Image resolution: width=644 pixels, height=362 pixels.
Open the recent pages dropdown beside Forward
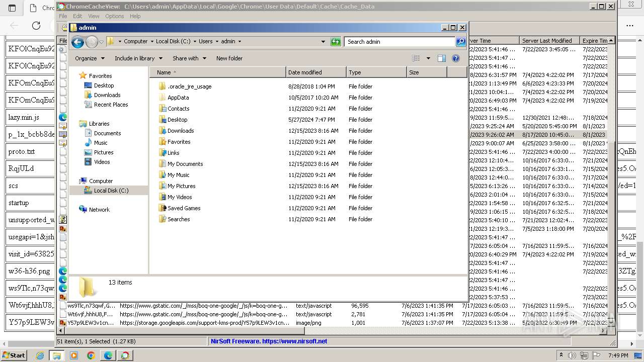[x=101, y=42]
